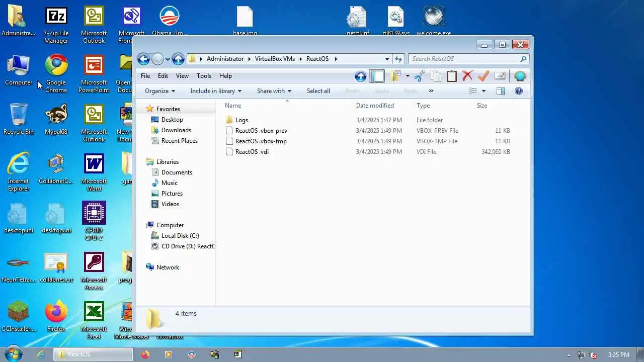Image resolution: width=644 pixels, height=362 pixels.
Task: Select Videos library in navigation pane
Action: pyautogui.click(x=170, y=204)
